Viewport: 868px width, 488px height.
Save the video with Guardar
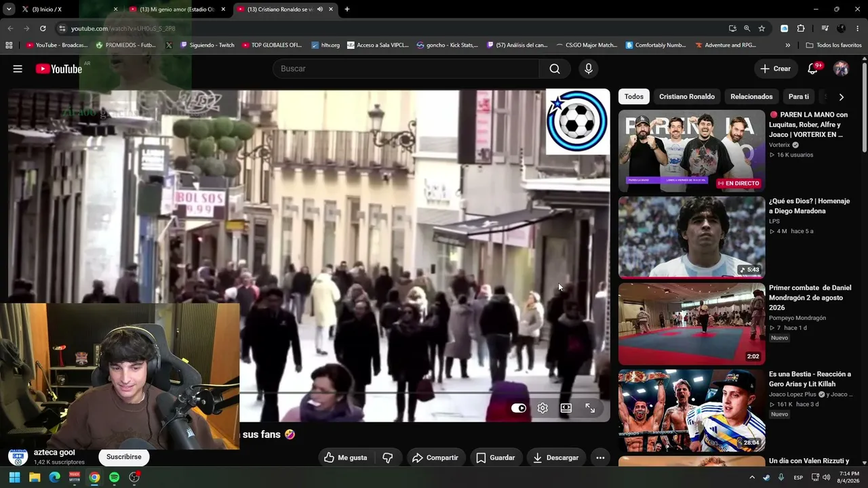[496, 457]
